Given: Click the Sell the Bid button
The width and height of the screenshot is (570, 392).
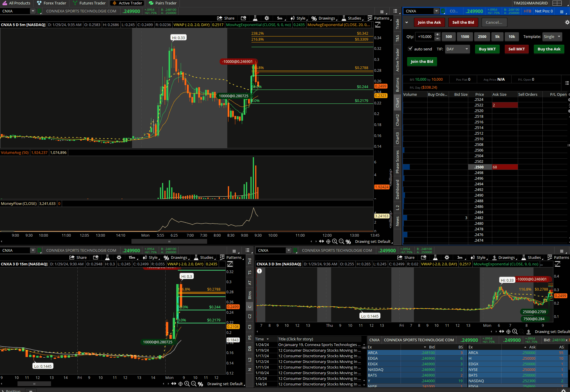Looking at the screenshot, I should [463, 22].
